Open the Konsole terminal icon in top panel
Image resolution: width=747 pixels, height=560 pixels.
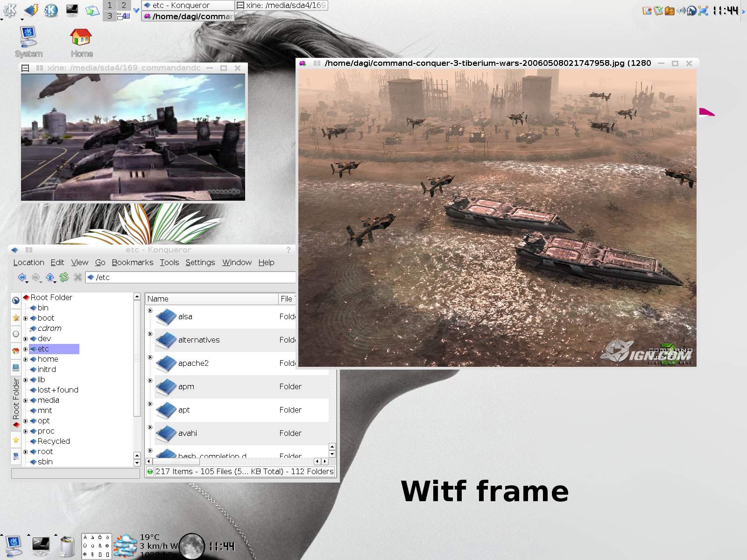(x=72, y=10)
